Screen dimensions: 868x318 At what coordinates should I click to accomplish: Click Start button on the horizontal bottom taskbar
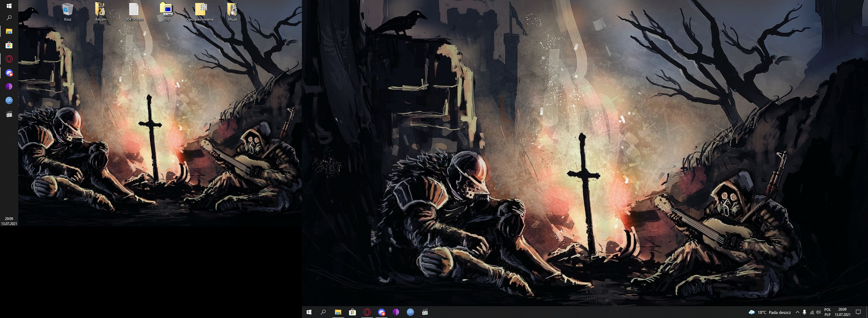[x=309, y=312]
